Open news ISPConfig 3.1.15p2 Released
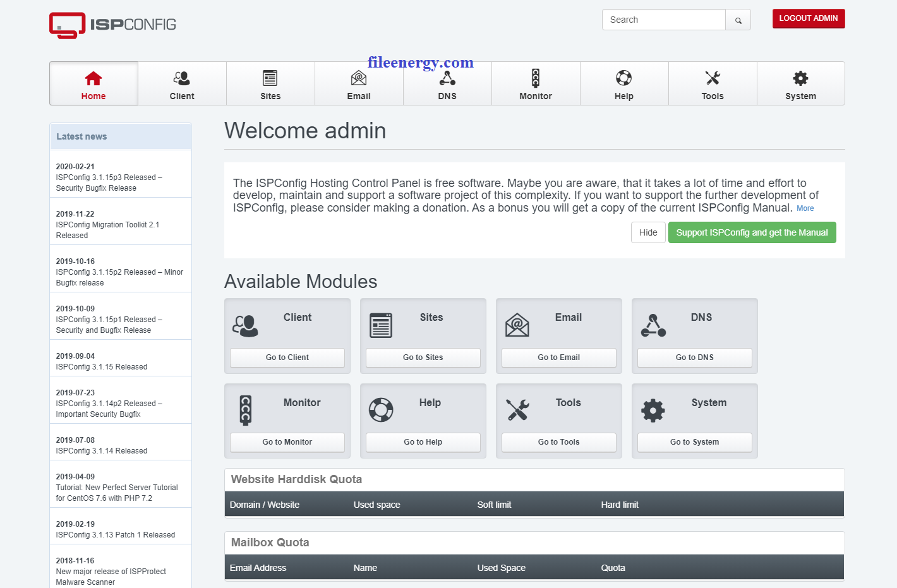 (x=119, y=277)
